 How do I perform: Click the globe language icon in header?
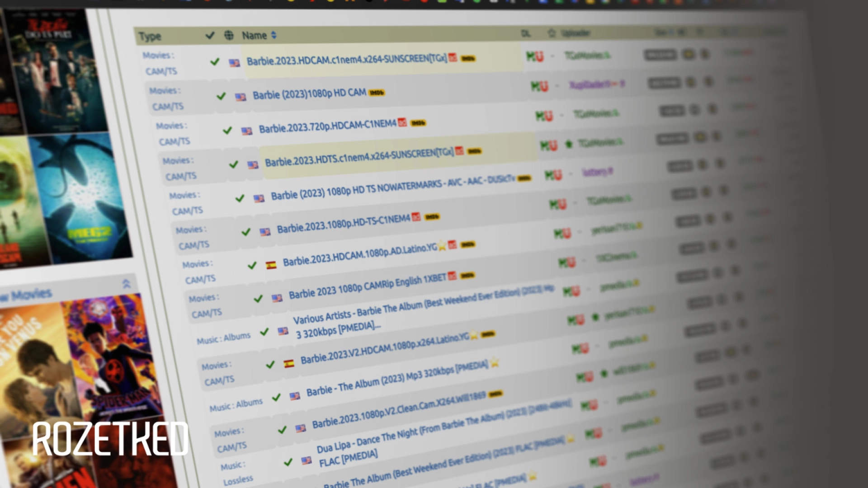(x=229, y=35)
